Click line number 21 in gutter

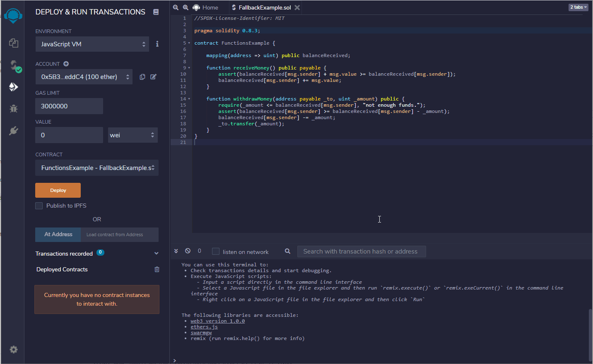point(183,142)
